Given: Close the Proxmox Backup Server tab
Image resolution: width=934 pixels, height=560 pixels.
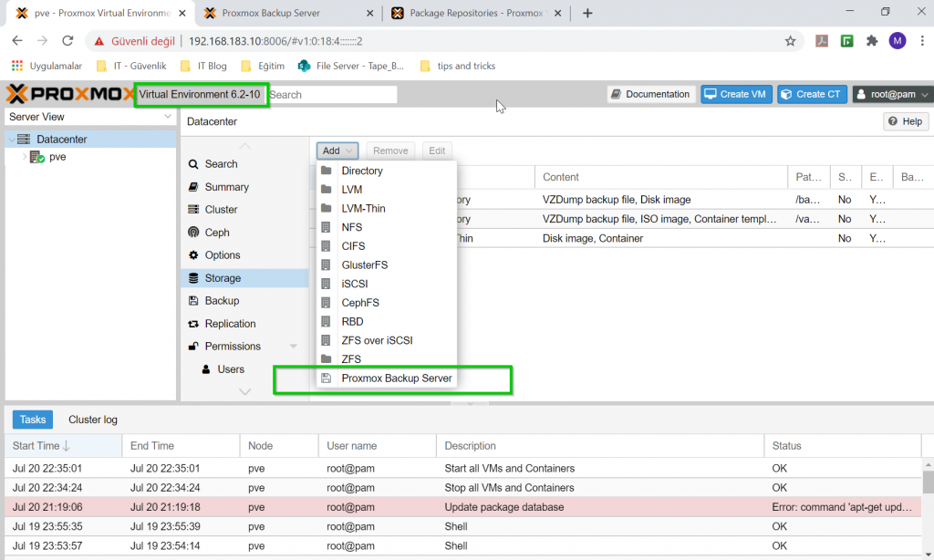Looking at the screenshot, I should 370,13.
